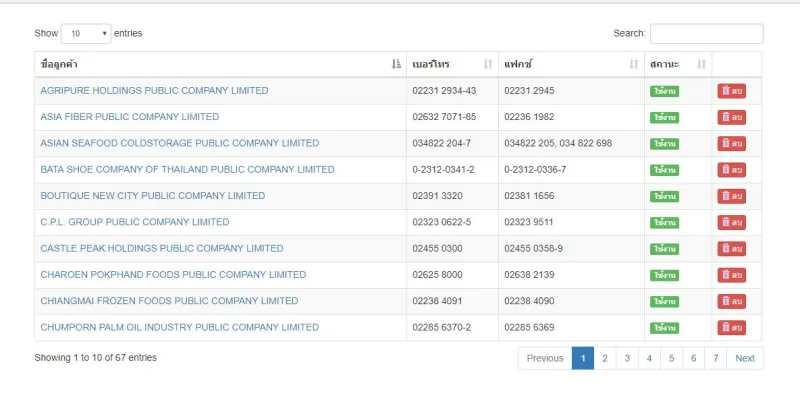This screenshot has width=800, height=406.
Task: Sort by the แฟกซ์ column sort icon
Action: 634,64
